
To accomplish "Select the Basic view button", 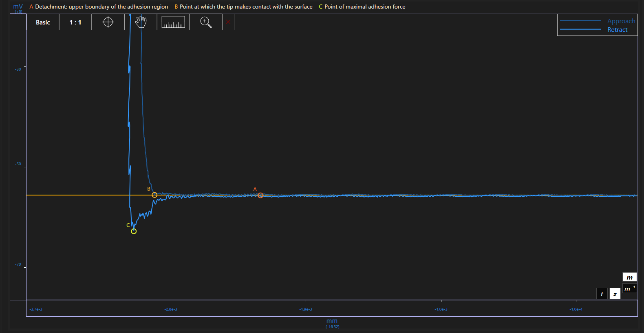I will tap(43, 22).
